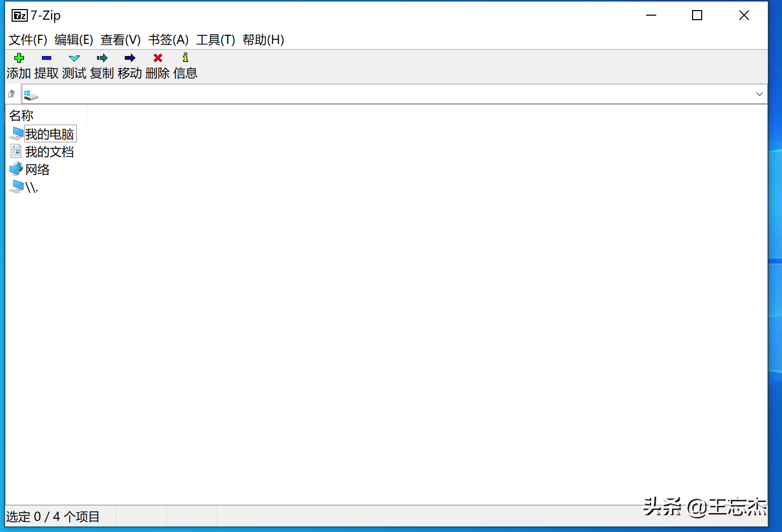Image resolution: width=782 pixels, height=532 pixels.
Task: Minimize the 7-Zip window
Action: tap(651, 15)
